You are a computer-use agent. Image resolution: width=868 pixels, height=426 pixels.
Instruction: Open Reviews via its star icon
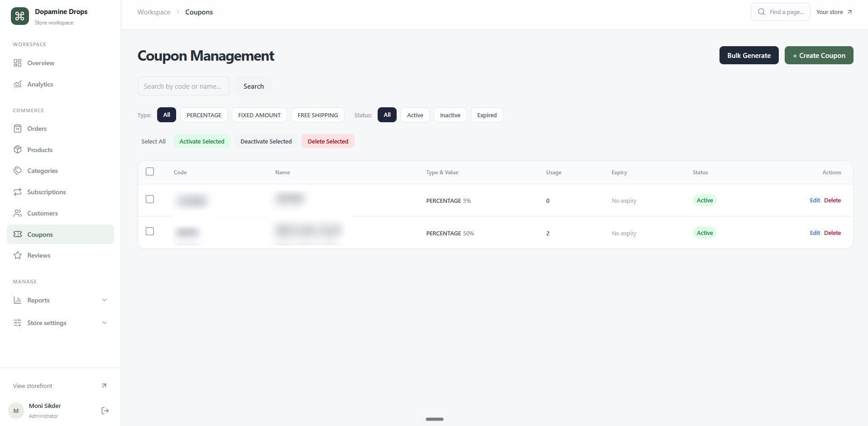click(x=18, y=255)
